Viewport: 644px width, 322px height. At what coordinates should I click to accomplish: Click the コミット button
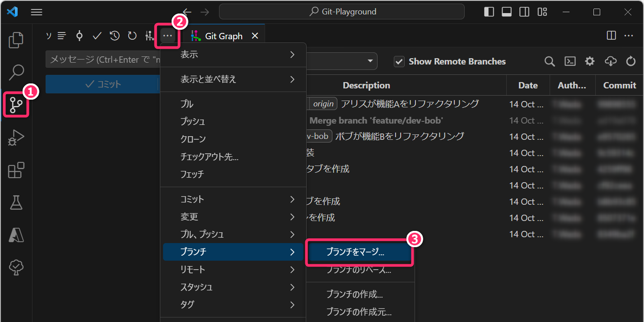[x=102, y=84]
